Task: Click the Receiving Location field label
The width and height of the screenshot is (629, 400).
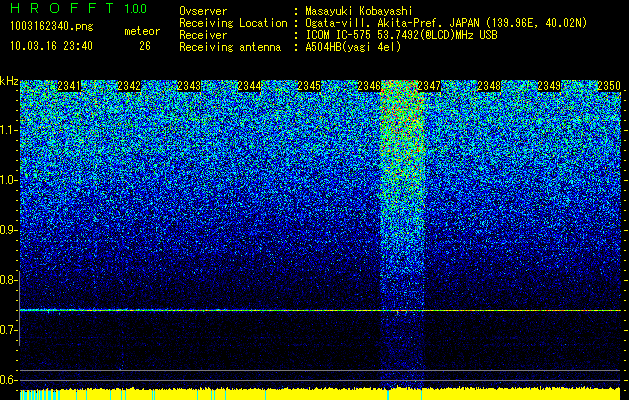Action: click(233, 23)
